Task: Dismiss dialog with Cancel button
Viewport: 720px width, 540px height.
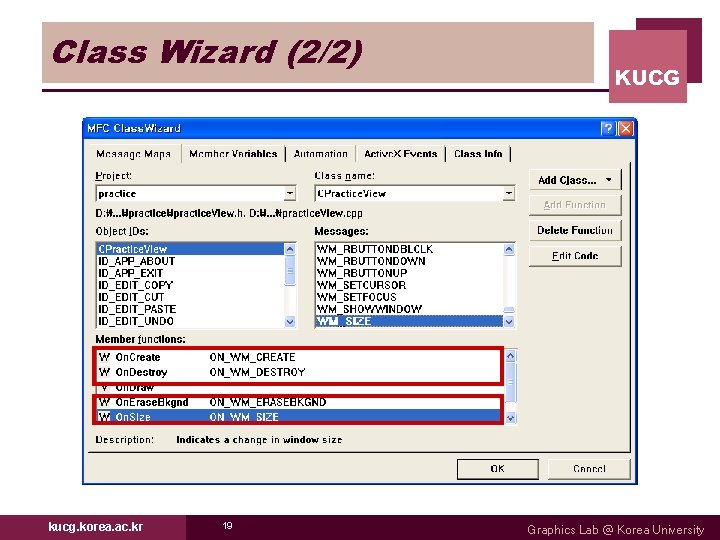Action: coord(589,469)
